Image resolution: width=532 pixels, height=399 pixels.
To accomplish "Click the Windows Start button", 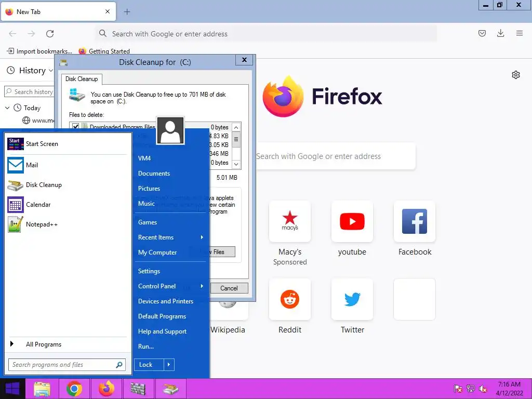I will [12, 389].
